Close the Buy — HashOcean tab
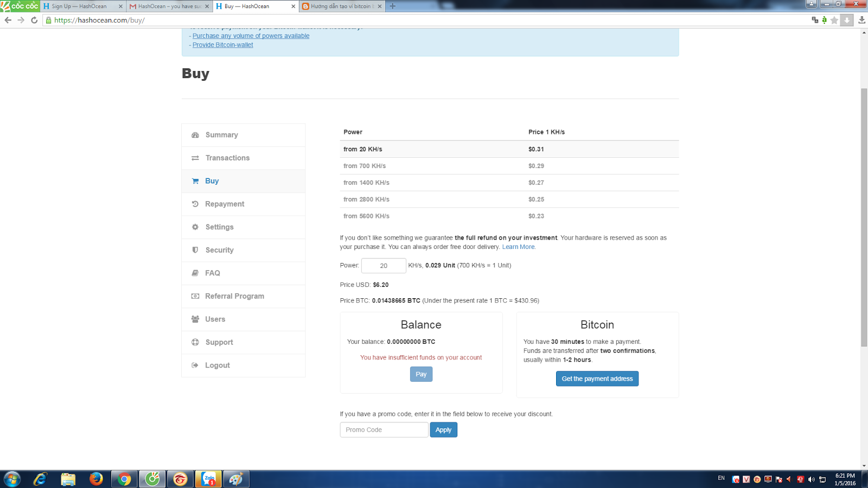This screenshot has height=488, width=868. (x=293, y=7)
